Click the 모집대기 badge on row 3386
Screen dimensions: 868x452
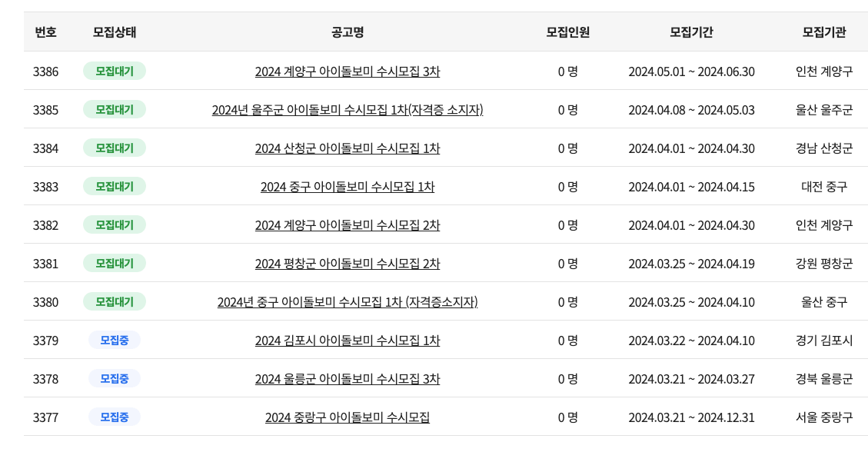coord(114,71)
